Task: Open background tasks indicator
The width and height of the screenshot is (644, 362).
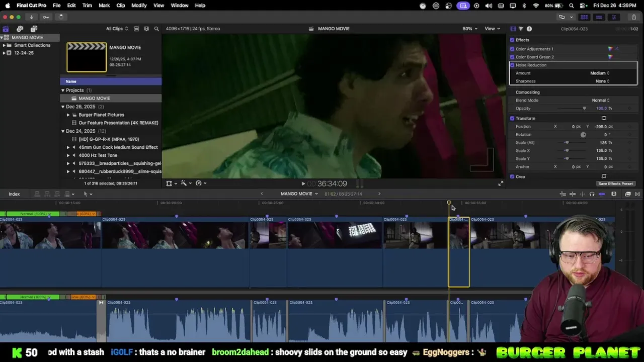Action: coord(60,17)
